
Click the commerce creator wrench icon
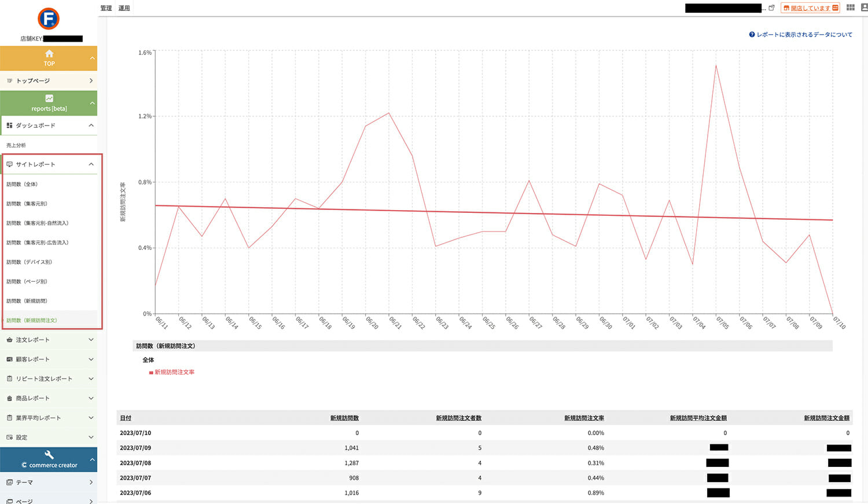click(x=49, y=455)
